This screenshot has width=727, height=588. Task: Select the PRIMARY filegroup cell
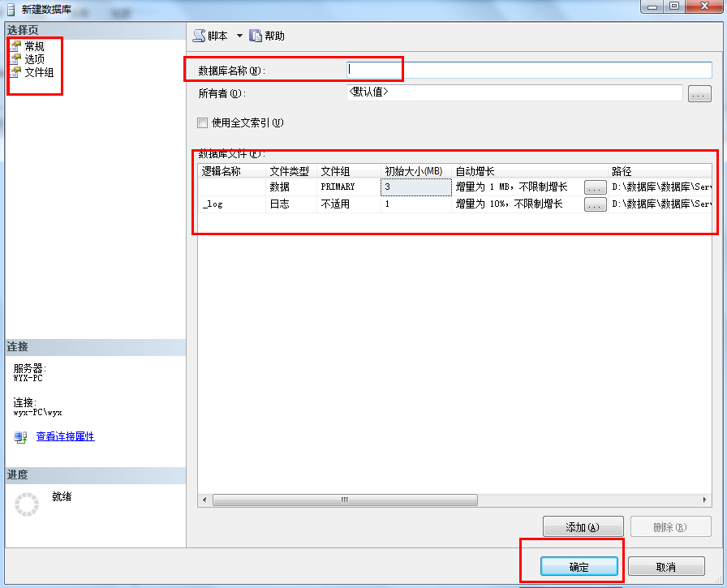(x=349, y=187)
